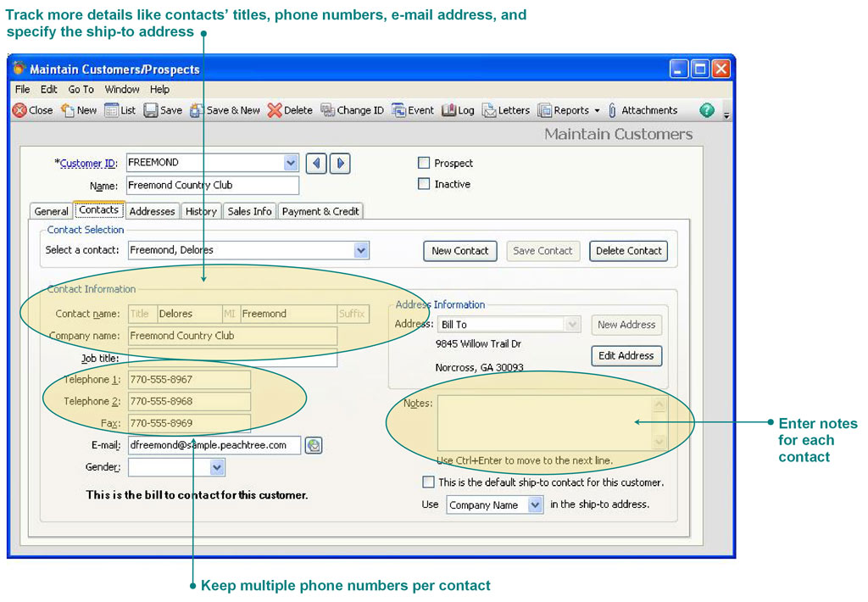The height and width of the screenshot is (602, 868).
Task: Select the Contacts tab
Action: [x=98, y=210]
